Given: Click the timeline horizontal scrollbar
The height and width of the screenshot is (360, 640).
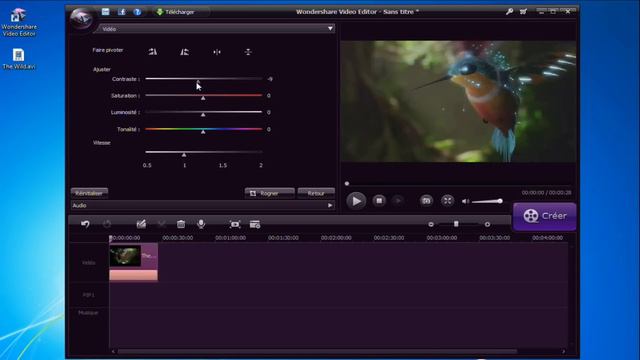Looking at the screenshot, I should pos(317,351).
